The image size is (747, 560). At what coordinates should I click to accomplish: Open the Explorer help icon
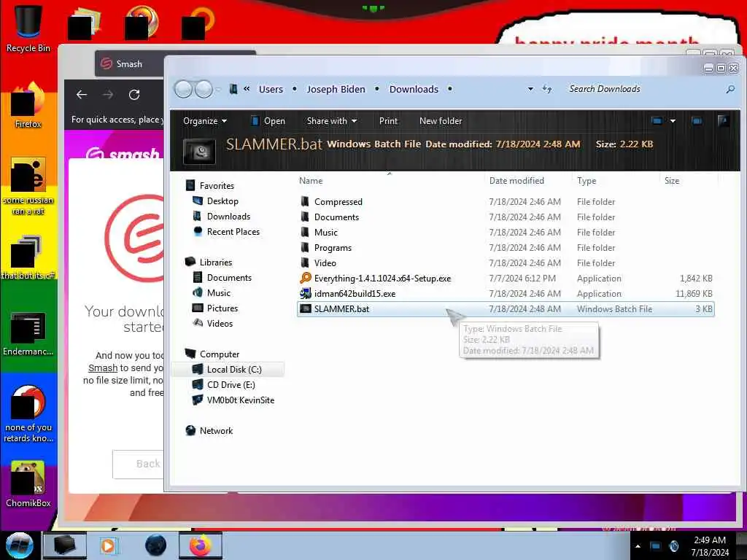[723, 121]
